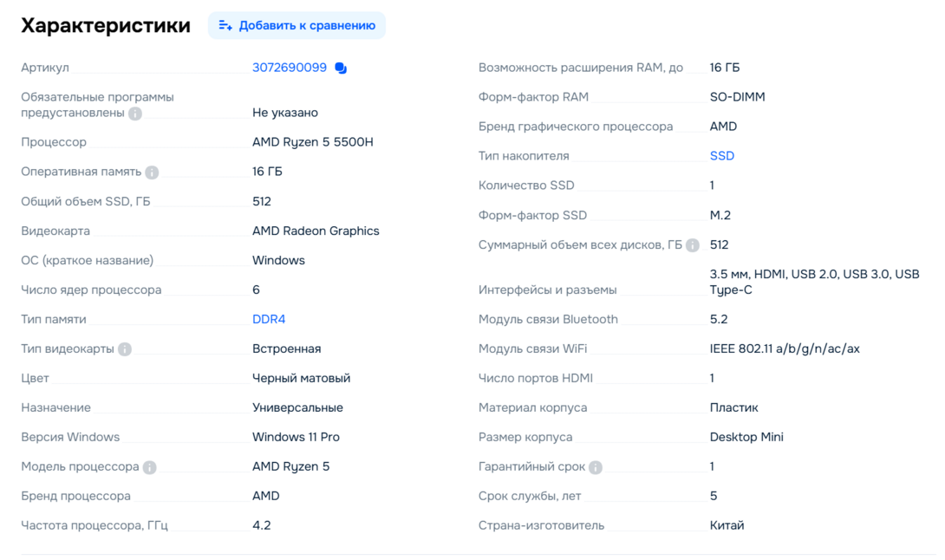Show info tooltip for "Оперативная память"

[152, 173]
